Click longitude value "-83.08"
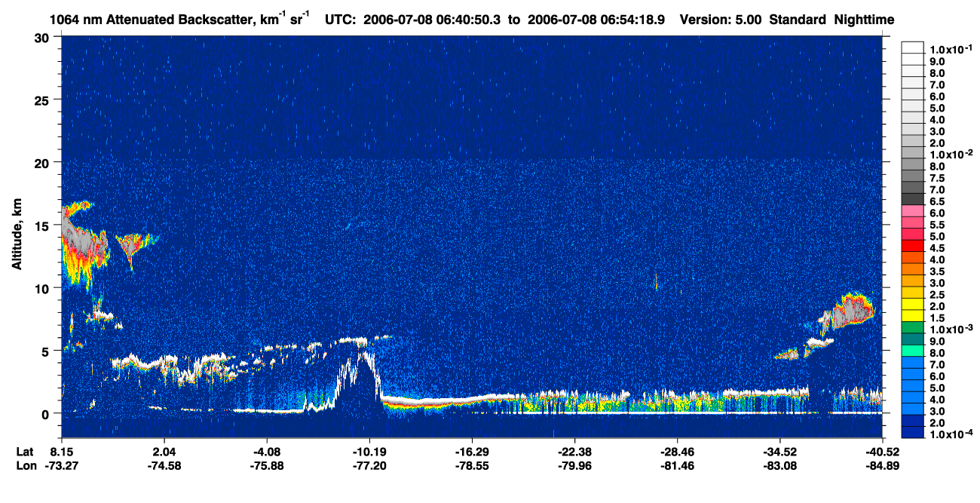Viewport: 980px width, 503px height. click(x=779, y=465)
